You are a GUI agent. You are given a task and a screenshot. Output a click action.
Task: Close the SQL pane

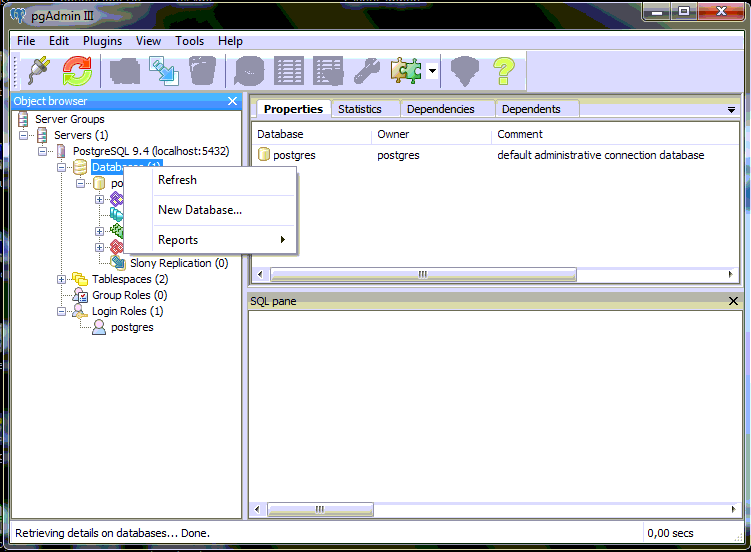pos(733,301)
